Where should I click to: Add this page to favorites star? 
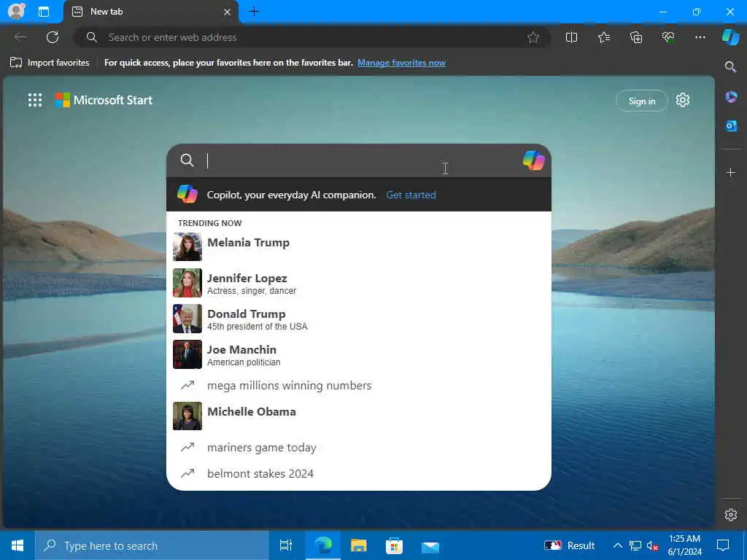[533, 37]
